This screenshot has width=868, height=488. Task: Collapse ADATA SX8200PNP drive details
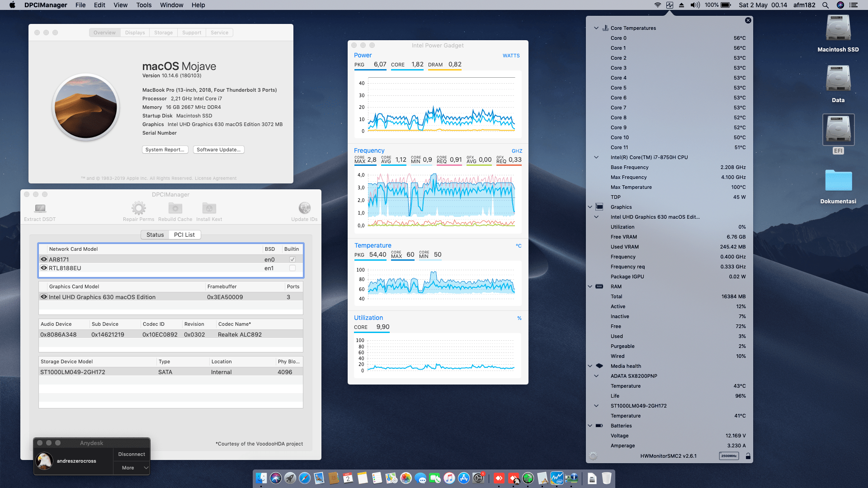point(596,376)
